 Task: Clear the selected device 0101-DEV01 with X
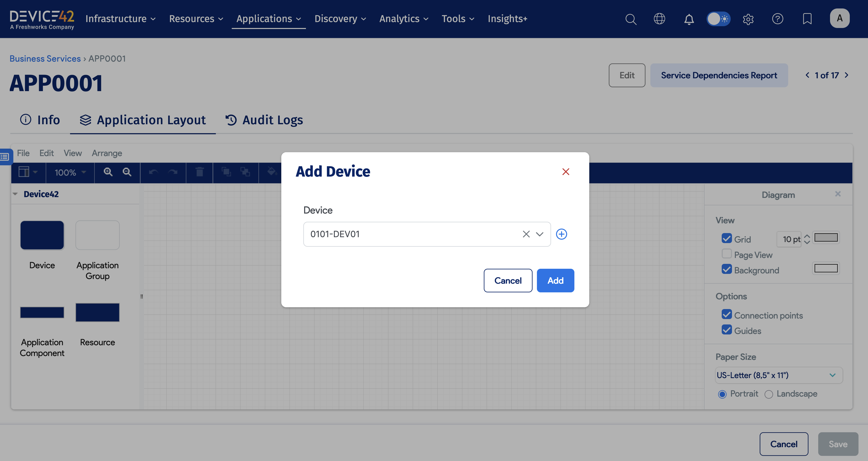(526, 234)
